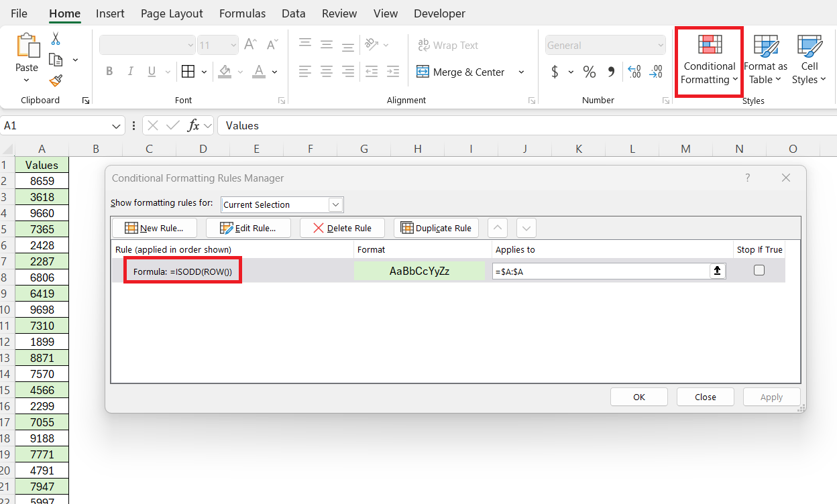Click the Orientation text angle icon

coord(371,44)
